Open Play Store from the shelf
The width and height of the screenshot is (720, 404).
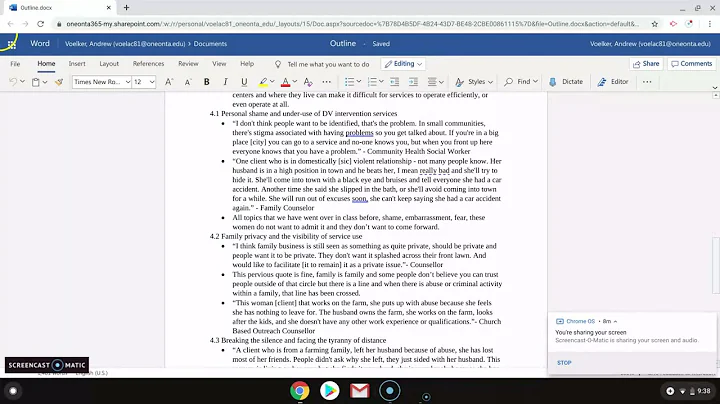[x=330, y=391]
